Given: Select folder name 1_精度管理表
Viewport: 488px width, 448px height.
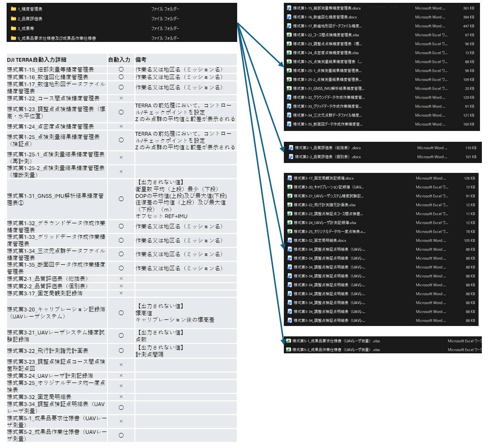Looking at the screenshot, I should [30, 9].
